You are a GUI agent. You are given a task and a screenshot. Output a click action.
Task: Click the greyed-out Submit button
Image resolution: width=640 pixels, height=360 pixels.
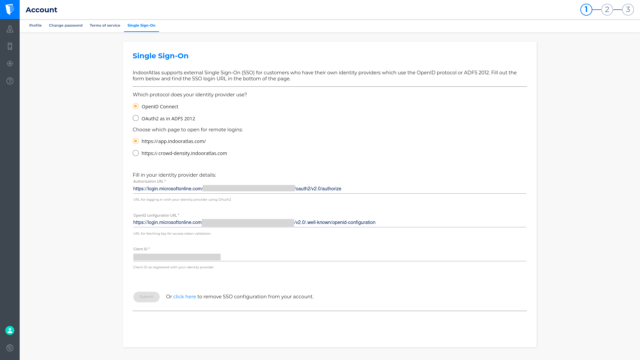tap(146, 297)
